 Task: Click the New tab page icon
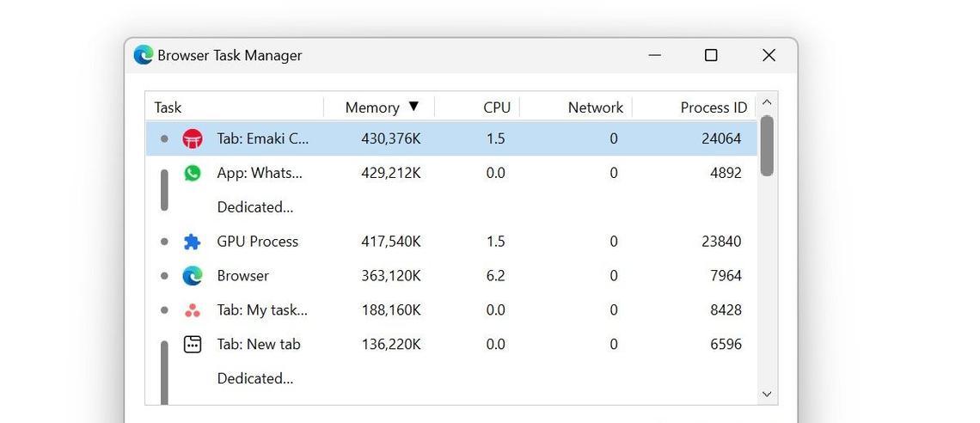click(193, 344)
